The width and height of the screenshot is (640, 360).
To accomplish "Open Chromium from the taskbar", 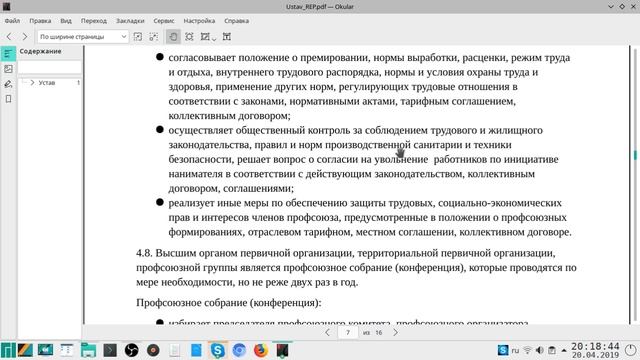I will tap(239, 350).
